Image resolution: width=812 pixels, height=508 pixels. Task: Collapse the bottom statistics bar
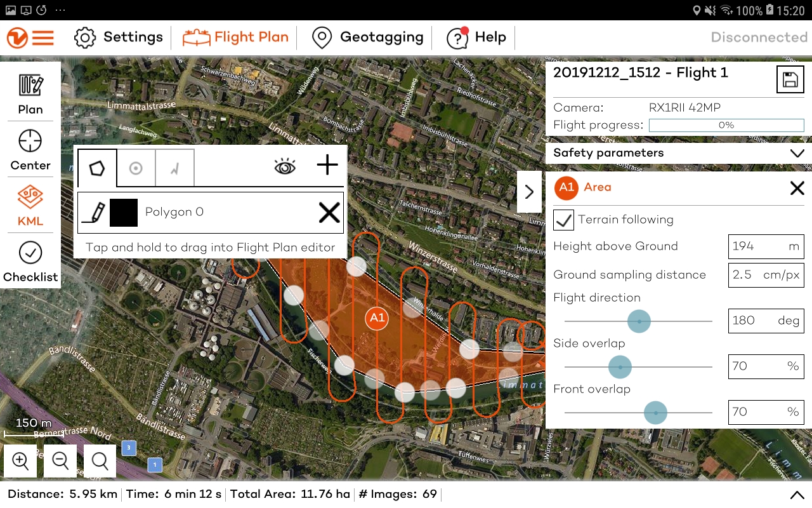click(x=797, y=494)
